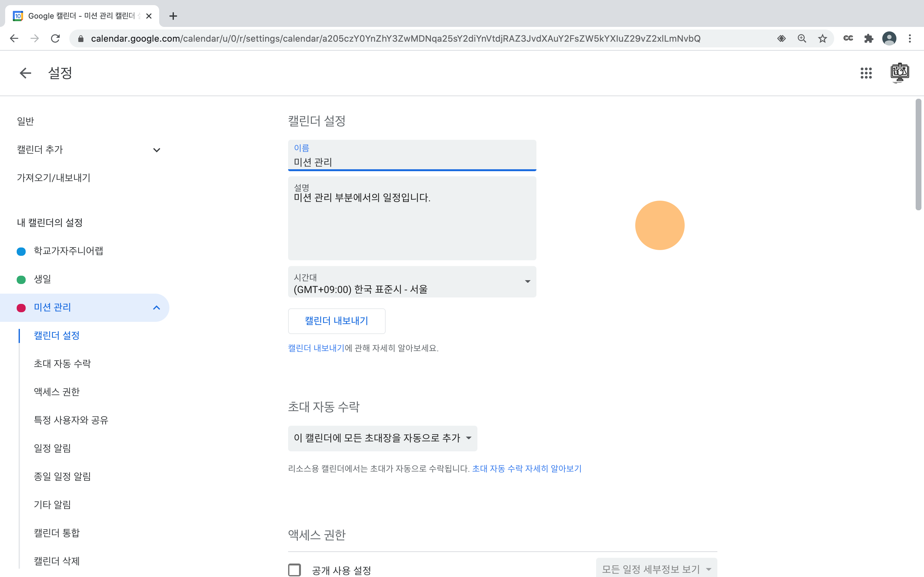Reload the page with refresh icon
Image resolution: width=924 pixels, height=577 pixels.
[56, 38]
